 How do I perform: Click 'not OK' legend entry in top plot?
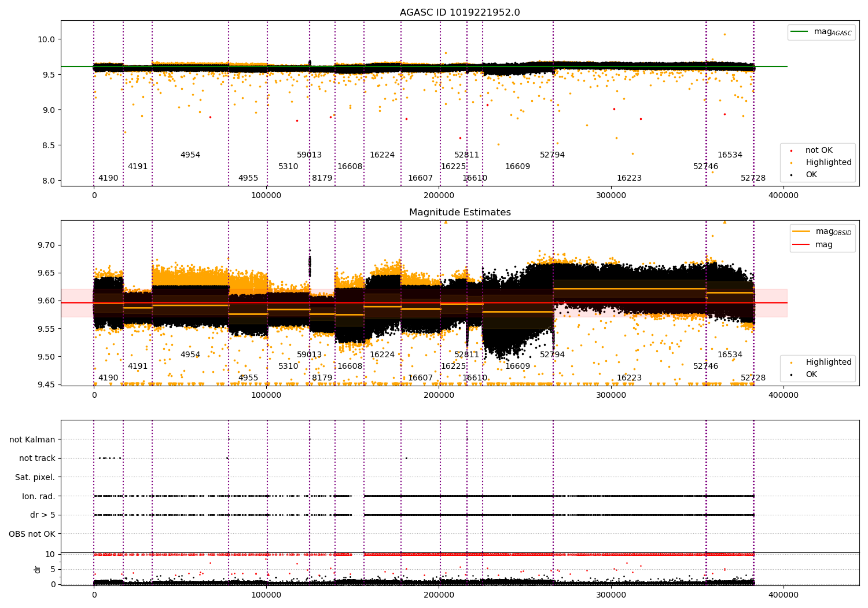click(x=819, y=151)
